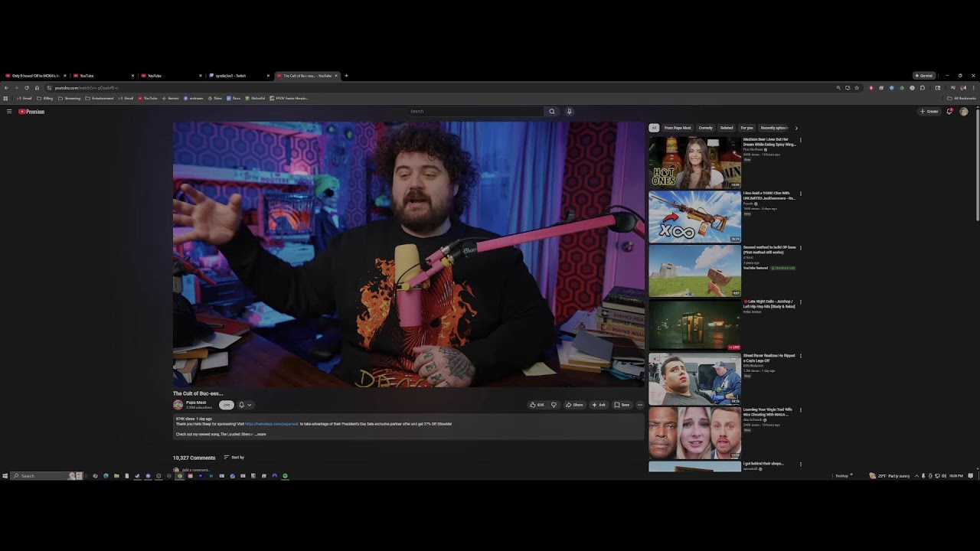Dislike the video with thumbs down
This screenshot has height=551, width=980.
pos(554,405)
